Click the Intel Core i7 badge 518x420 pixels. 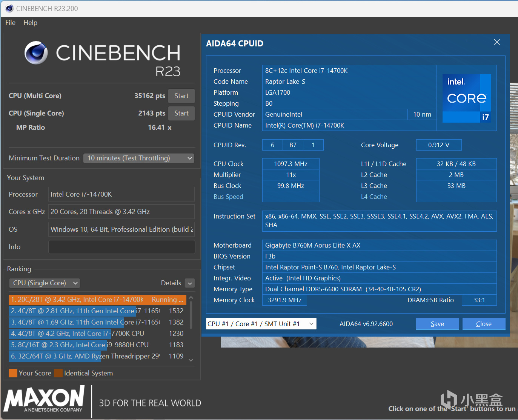click(x=467, y=98)
